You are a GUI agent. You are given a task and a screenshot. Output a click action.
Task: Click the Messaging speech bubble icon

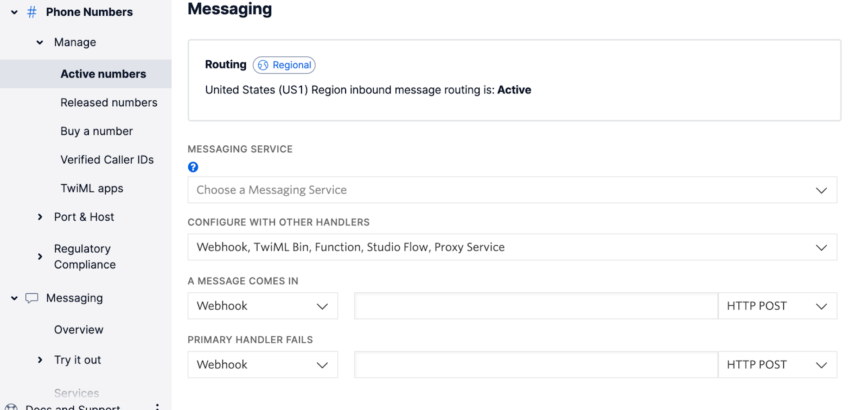tap(32, 298)
